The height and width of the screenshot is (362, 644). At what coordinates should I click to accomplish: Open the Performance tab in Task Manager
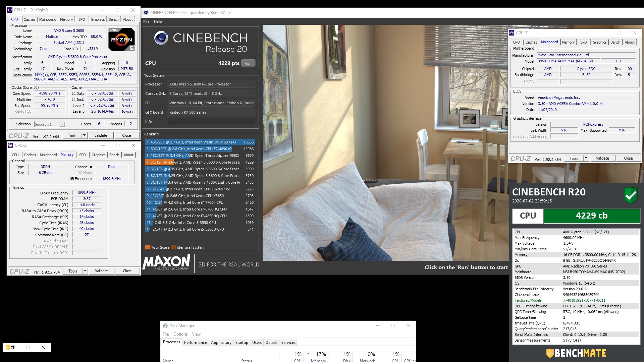coord(195,342)
